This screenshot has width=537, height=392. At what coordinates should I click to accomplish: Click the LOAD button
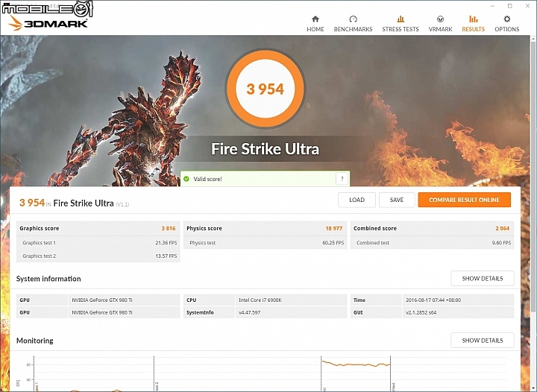[357, 200]
